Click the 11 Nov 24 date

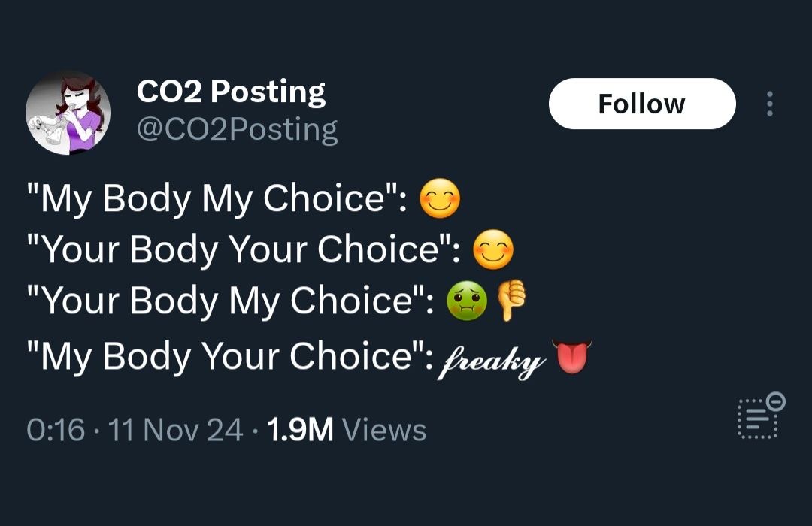point(175,430)
